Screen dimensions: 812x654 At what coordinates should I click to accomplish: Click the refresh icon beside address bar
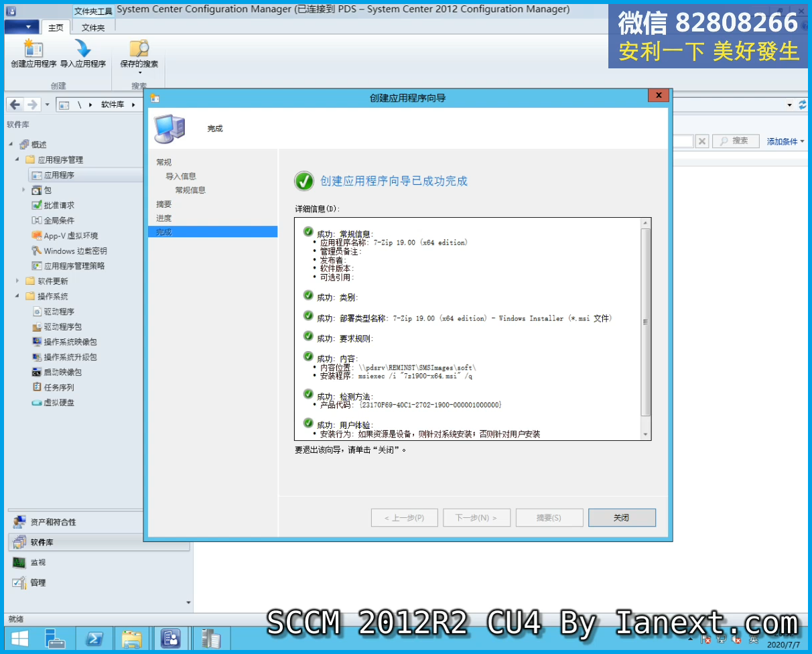click(x=803, y=105)
